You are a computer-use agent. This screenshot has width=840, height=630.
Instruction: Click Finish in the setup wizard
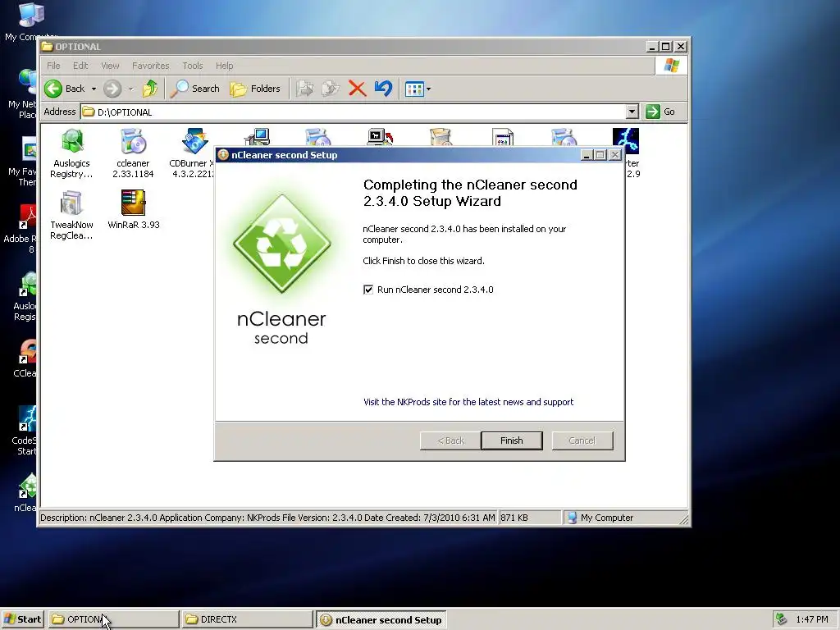click(x=512, y=441)
